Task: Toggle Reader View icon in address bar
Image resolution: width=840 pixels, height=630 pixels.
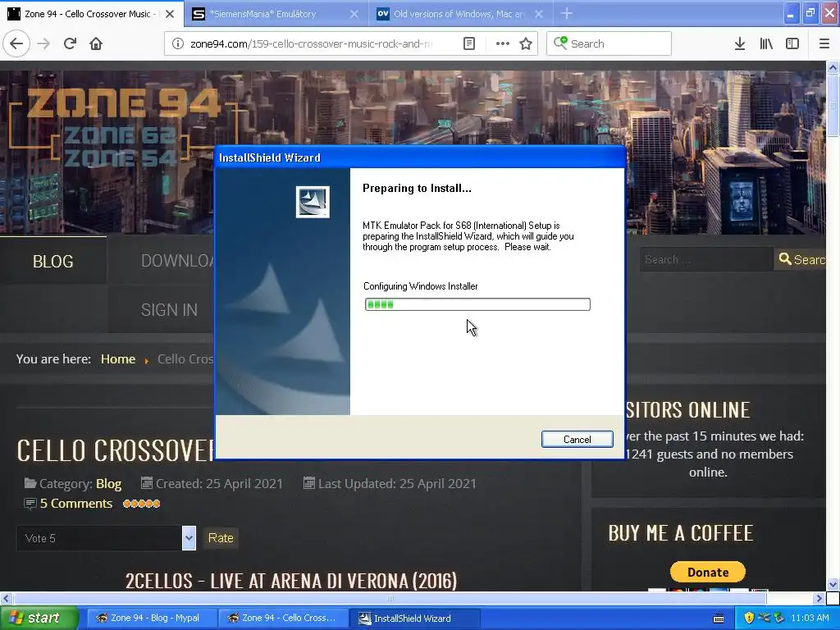Action: coord(469,43)
